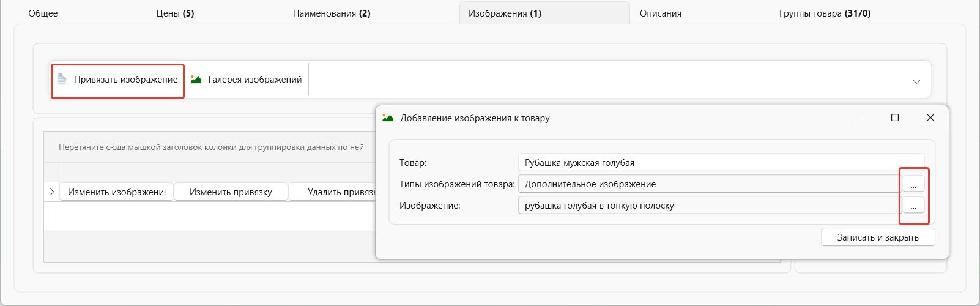The width and height of the screenshot is (980, 306).
Task: Close the Добавление изображения к товару dialog
Action: coord(930,118)
